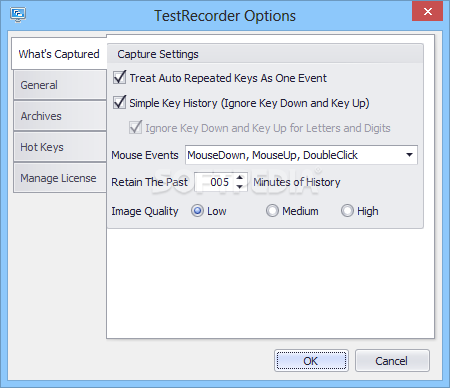Close the TestRecorder Options dialog
This screenshot has height=388, width=450.
(427, 11)
